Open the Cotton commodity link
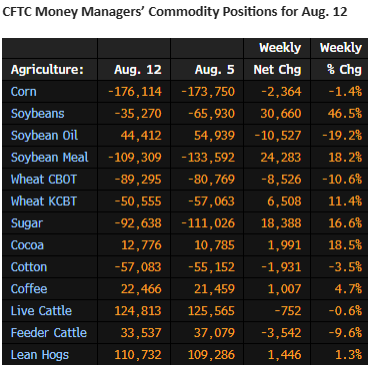Viewport: 371px width, 368px height. pos(29,267)
